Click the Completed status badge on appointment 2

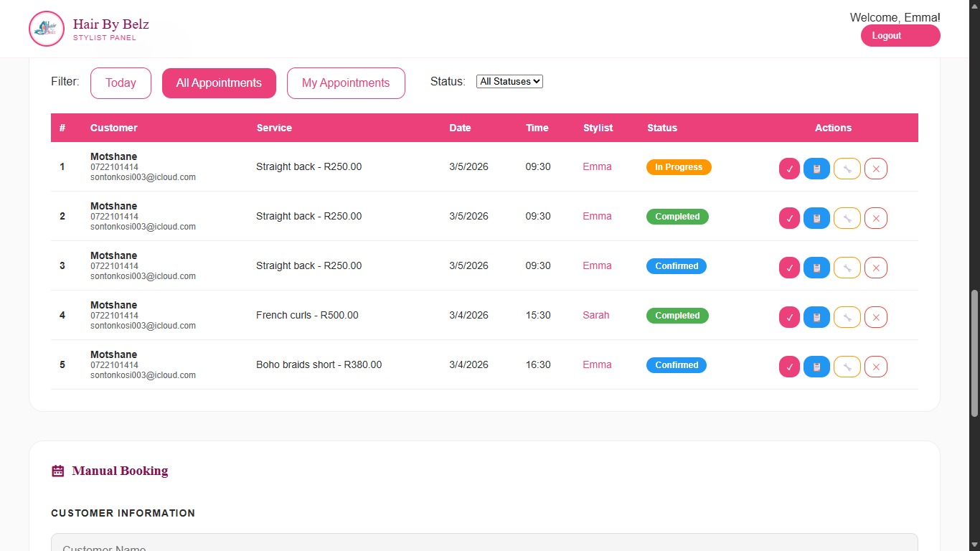(677, 216)
